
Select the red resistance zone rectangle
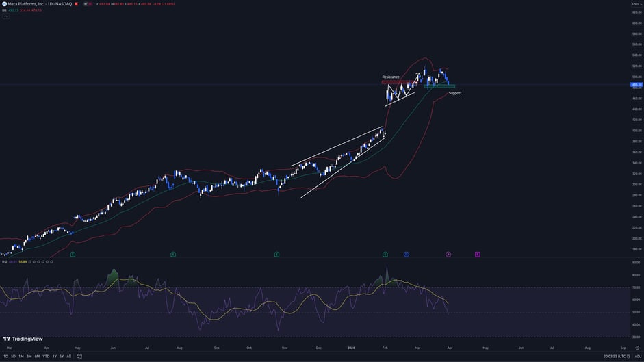[x=398, y=82]
